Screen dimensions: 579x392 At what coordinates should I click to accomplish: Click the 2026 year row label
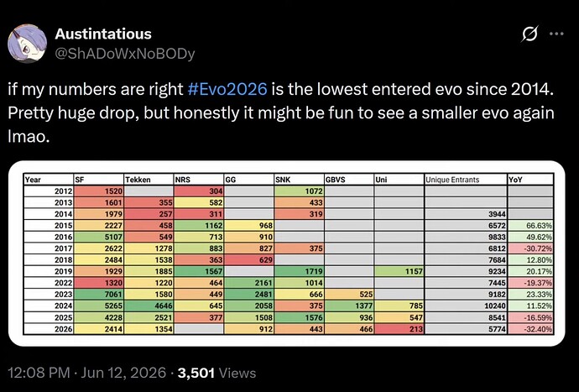click(49, 329)
